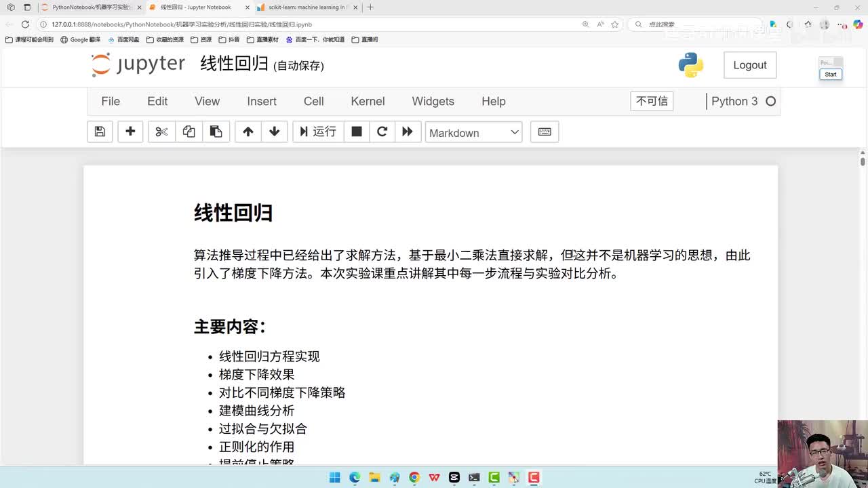868x488 pixels.
Task: Restart kernel and rerun the whole notebook
Action: tap(408, 131)
